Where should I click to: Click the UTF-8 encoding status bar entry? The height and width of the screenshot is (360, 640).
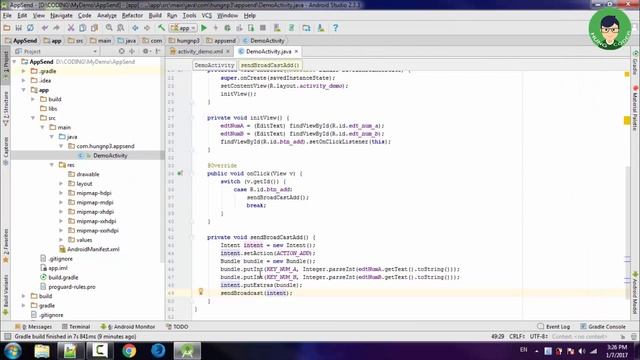pos(539,336)
